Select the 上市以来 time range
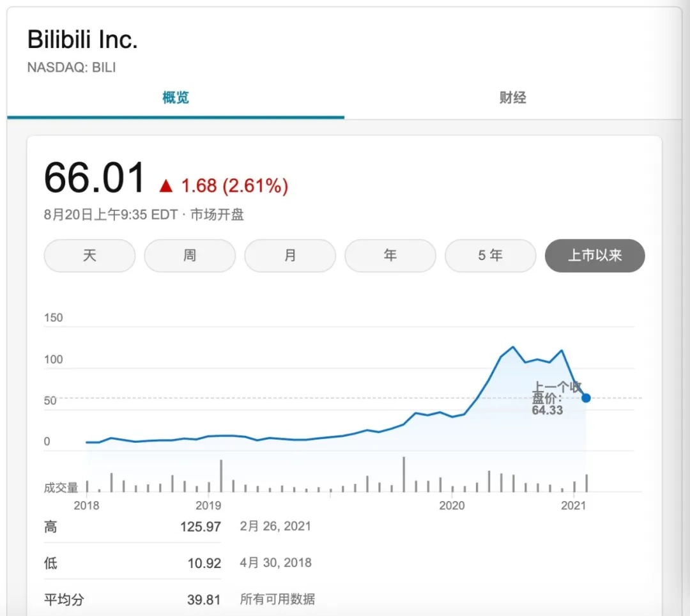The height and width of the screenshot is (616, 690). (595, 256)
